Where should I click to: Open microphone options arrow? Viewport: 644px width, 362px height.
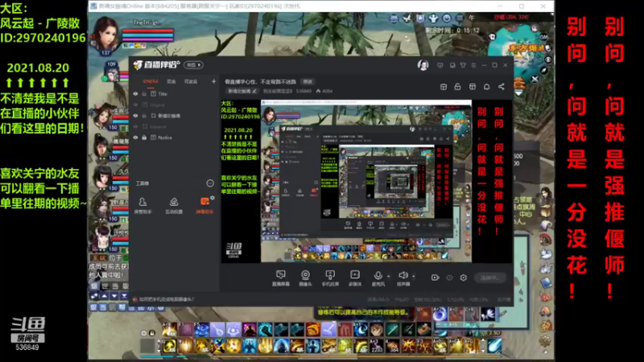click(x=389, y=276)
